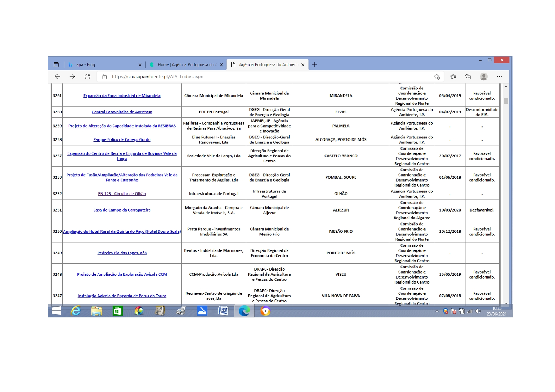Image resolution: width=555 pixels, height=392 pixels.
Task: Open network signal tray icon
Action: (470, 311)
